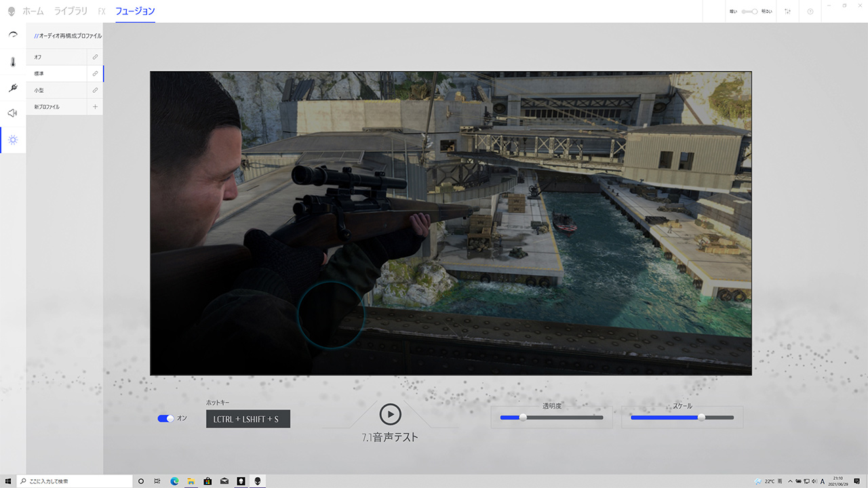Open the Windows Start menu
Viewport: 868px width, 488px height.
point(8,481)
